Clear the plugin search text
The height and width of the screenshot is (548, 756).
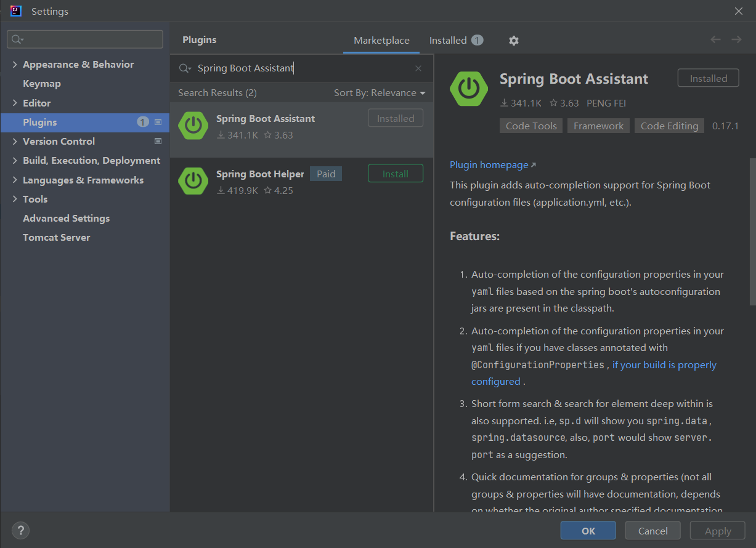[x=418, y=68]
